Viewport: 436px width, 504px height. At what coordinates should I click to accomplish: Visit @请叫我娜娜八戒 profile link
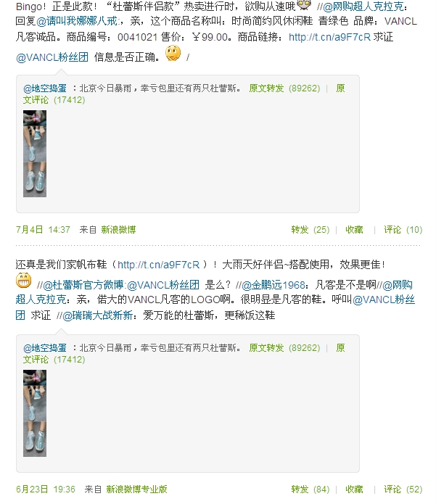[x=77, y=21]
